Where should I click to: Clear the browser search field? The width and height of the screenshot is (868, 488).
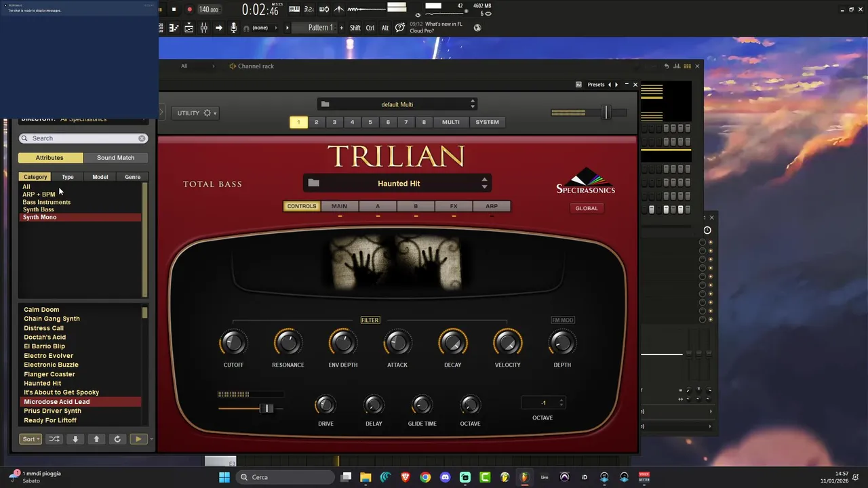click(142, 138)
